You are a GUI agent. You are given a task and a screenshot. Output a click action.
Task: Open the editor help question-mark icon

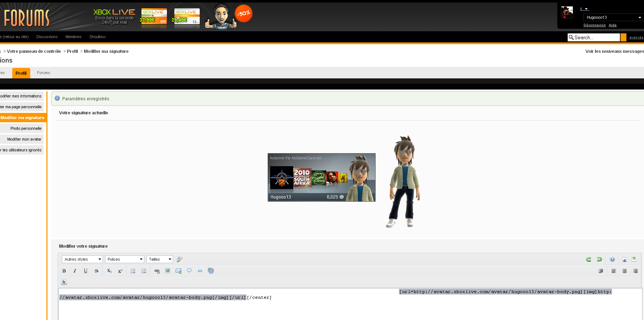click(612, 260)
